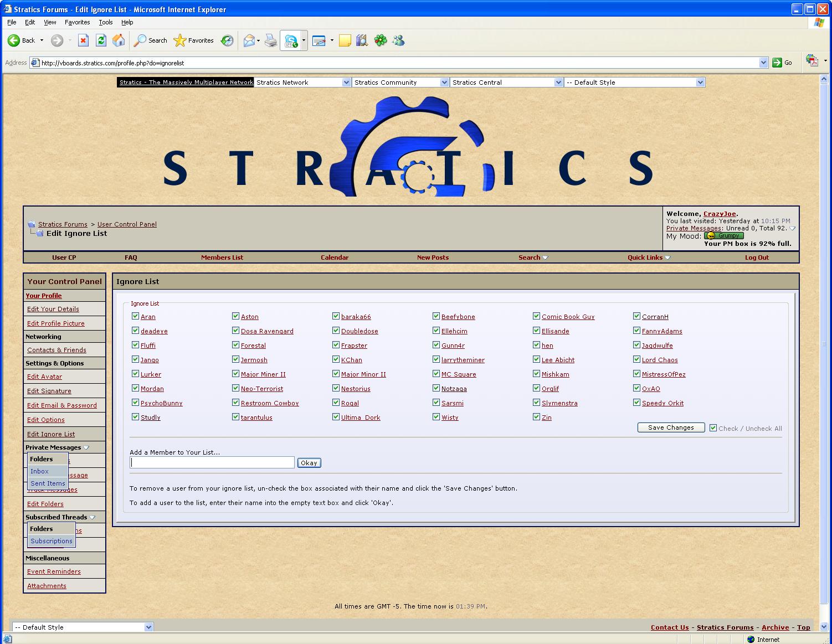
Task: Uncheck the box next to Speedy Orkit
Action: [636, 403]
